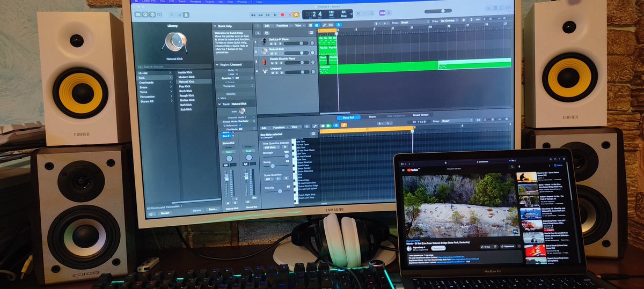The width and height of the screenshot is (644, 289).
Task: Open the Mix menu in menu bar
Action: tap(221, 2)
